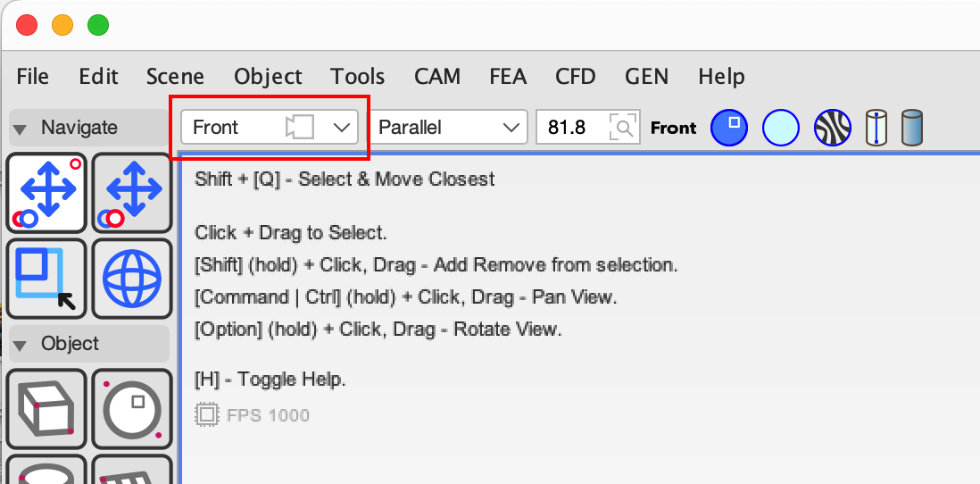Open the Scene menu
The image size is (980, 484).
pyautogui.click(x=175, y=77)
